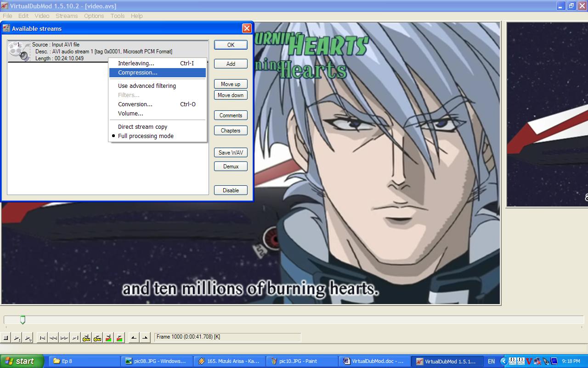Click Save WAV button
Image resolution: width=588 pixels, height=368 pixels.
(x=231, y=153)
